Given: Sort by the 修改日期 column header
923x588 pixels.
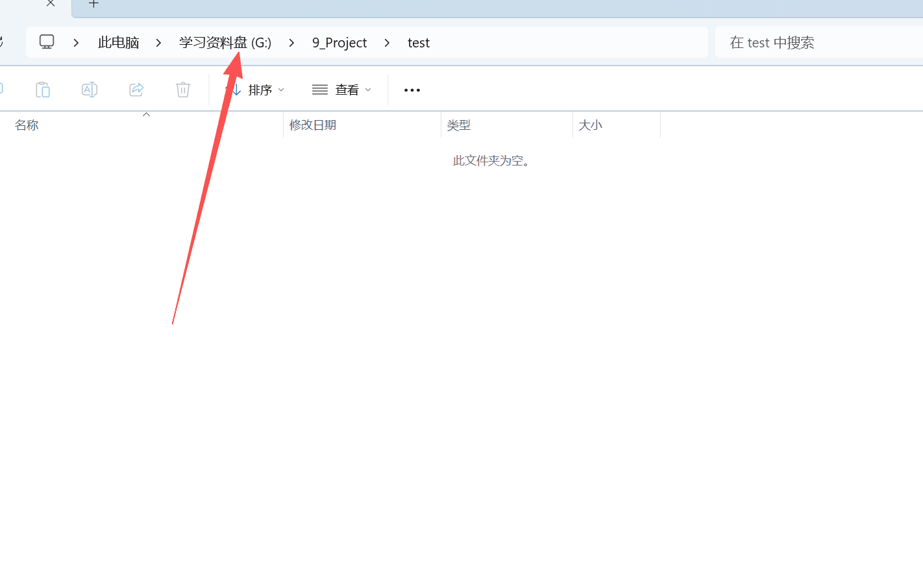Looking at the screenshot, I should point(313,125).
